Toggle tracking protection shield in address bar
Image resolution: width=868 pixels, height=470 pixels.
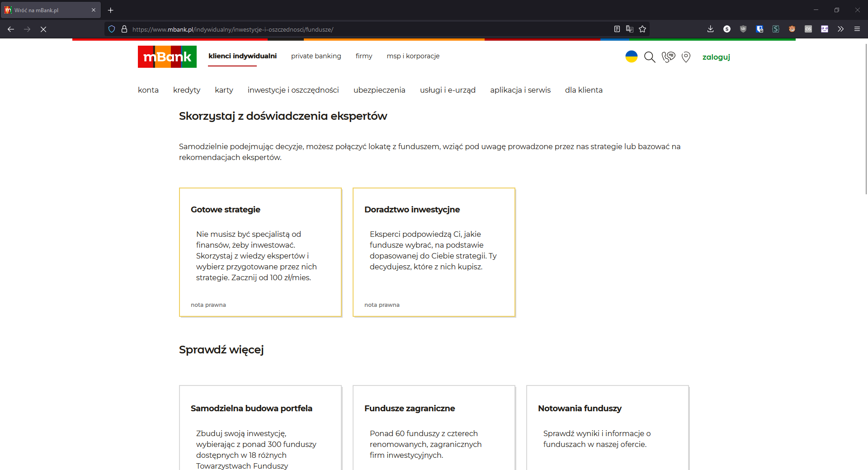(x=111, y=29)
